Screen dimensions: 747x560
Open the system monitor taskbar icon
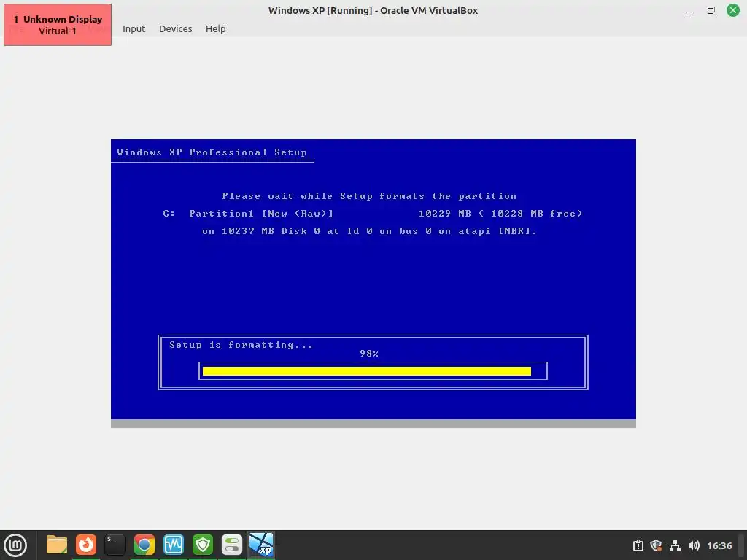pos(174,545)
